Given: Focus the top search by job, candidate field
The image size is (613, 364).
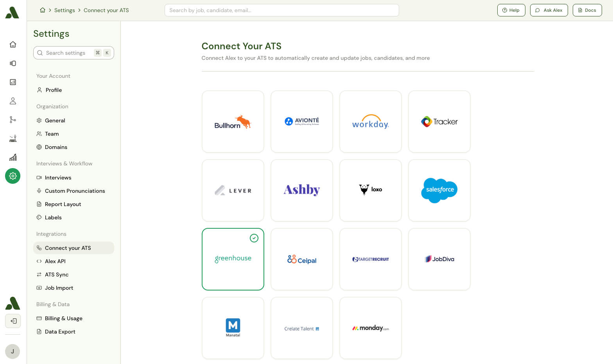Looking at the screenshot, I should 282,10.
